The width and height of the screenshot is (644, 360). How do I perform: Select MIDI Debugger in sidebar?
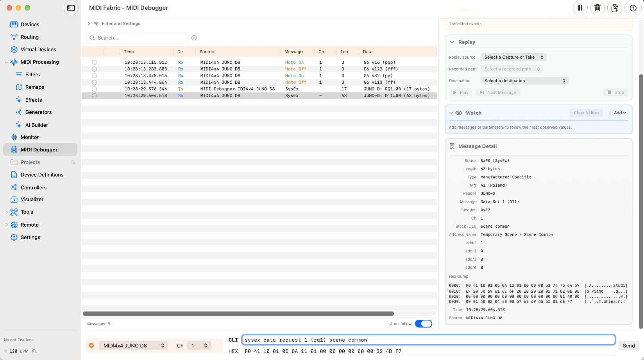coord(40,149)
